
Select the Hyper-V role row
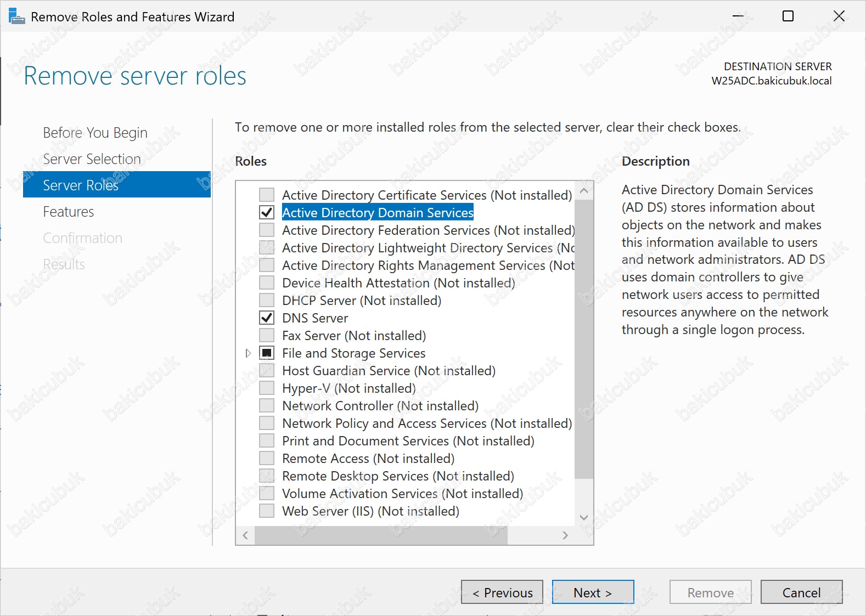coord(348,388)
